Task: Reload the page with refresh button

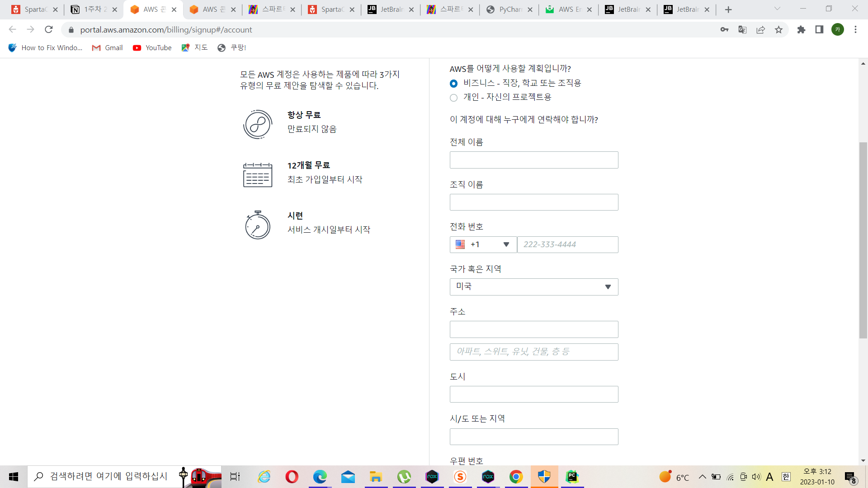Action: pos(49,29)
